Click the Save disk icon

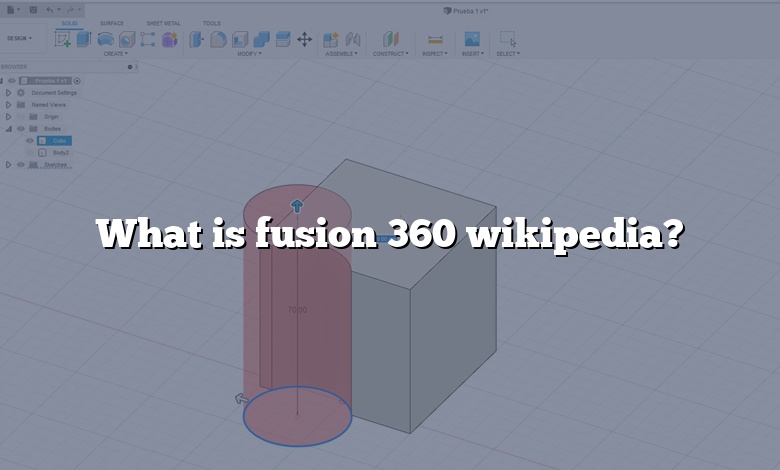[x=33, y=9]
